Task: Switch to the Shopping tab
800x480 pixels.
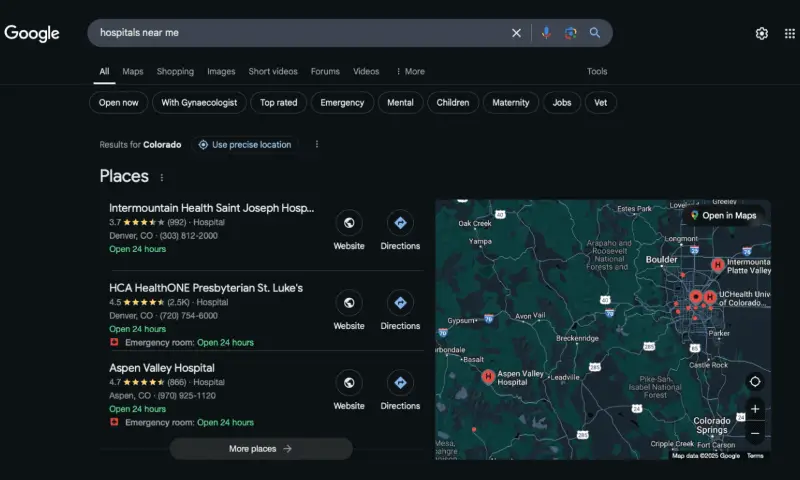Action: (x=175, y=71)
